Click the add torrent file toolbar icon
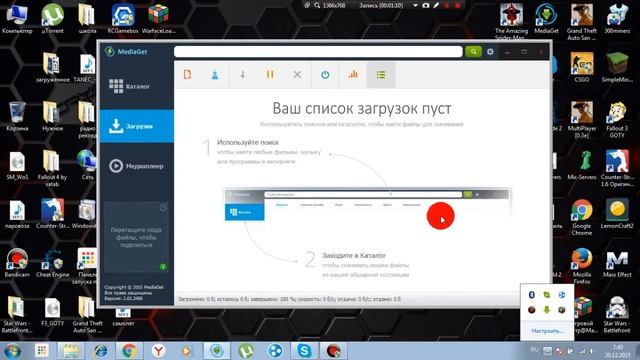Image resolution: width=640 pixels, height=360 pixels. pos(187,75)
